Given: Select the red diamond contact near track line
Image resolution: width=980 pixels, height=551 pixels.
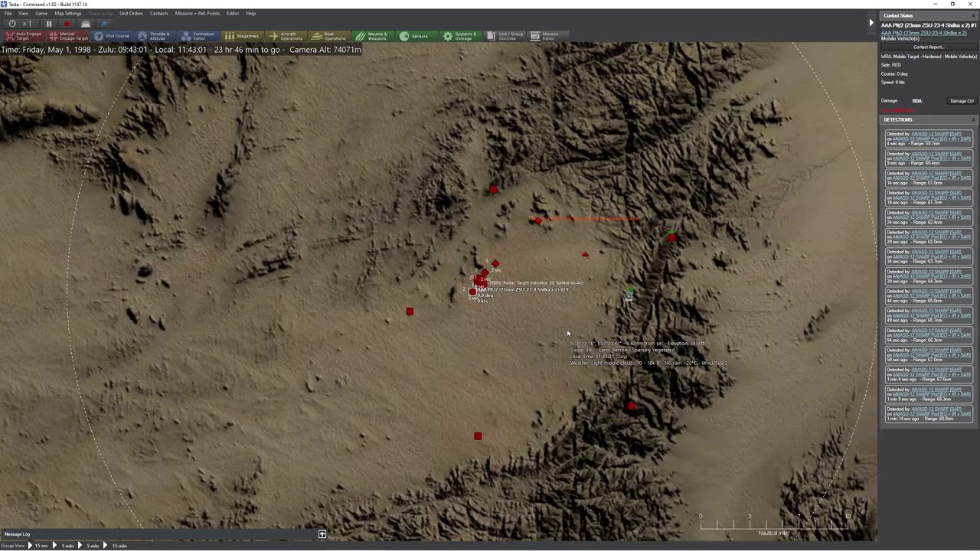Looking at the screenshot, I should pos(538,220).
